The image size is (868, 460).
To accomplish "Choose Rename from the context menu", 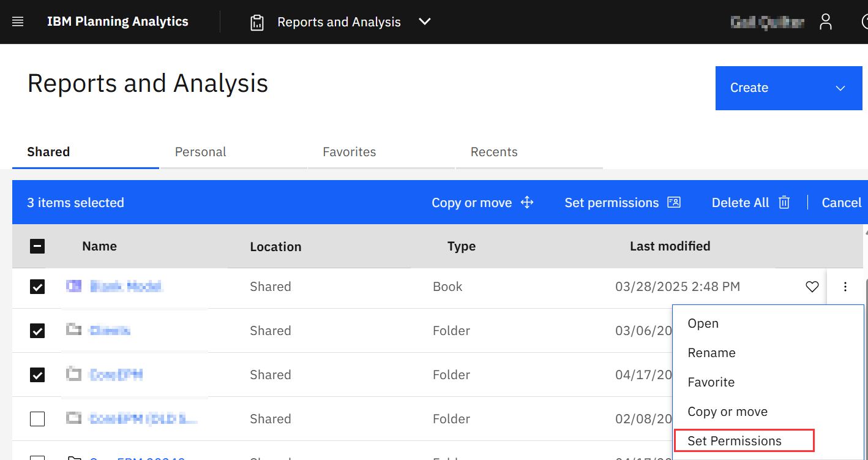I will [x=711, y=353].
